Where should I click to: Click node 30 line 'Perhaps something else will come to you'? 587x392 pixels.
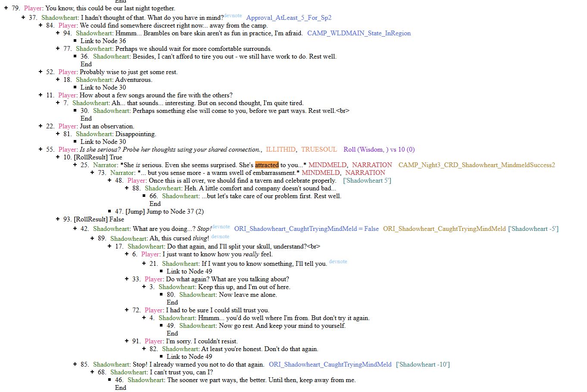pos(215,111)
